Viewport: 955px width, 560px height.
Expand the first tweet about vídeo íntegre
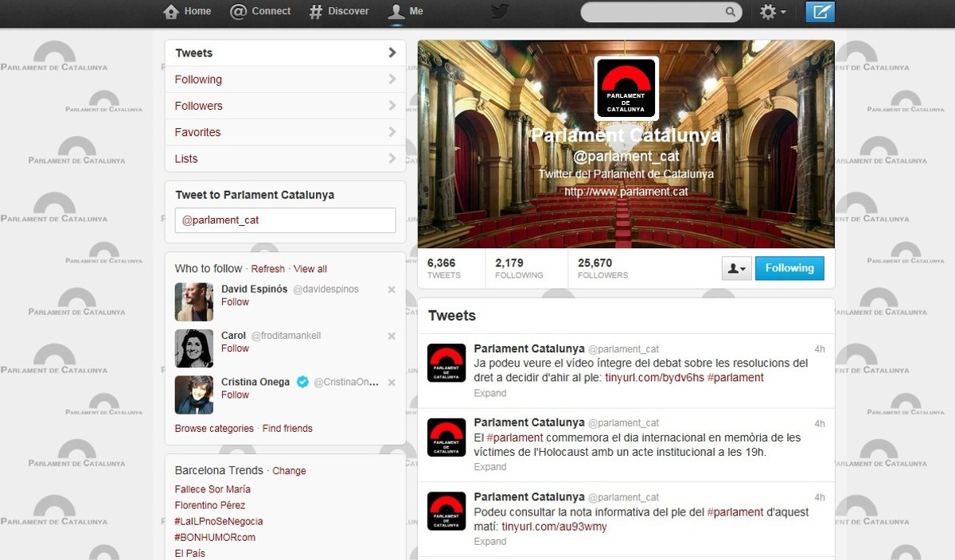click(x=490, y=393)
